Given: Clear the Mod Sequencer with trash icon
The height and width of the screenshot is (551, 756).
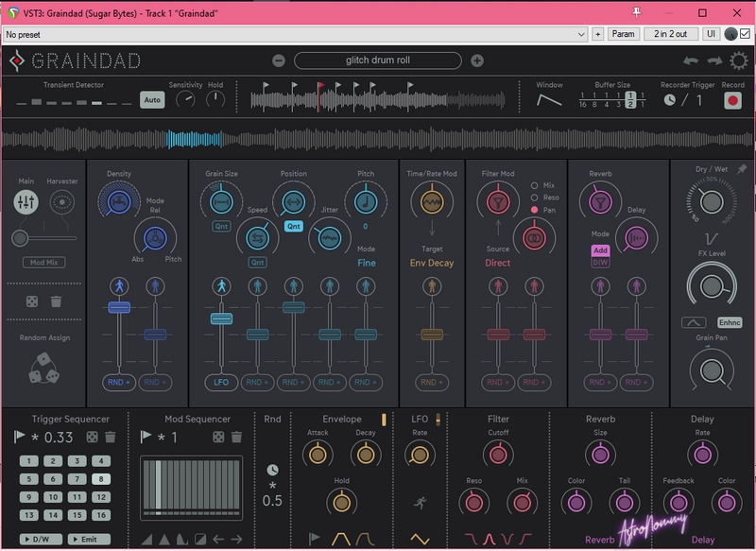Looking at the screenshot, I should click(236, 438).
